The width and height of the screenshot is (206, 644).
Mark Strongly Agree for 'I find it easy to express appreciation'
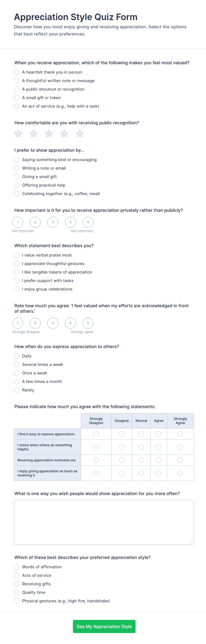[x=180, y=434]
